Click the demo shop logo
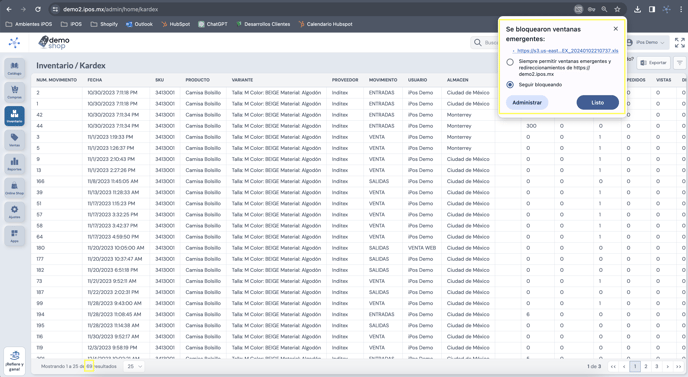The image size is (688, 377). click(54, 43)
